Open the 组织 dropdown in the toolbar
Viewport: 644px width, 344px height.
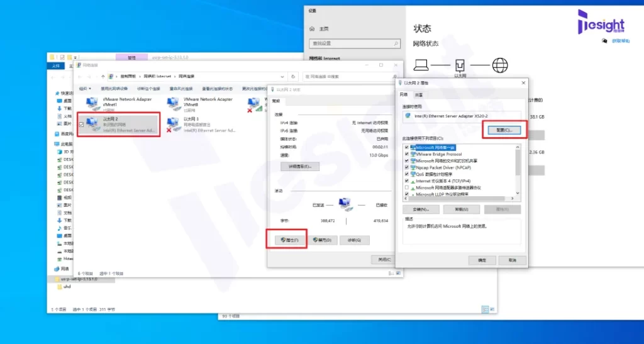pos(85,88)
